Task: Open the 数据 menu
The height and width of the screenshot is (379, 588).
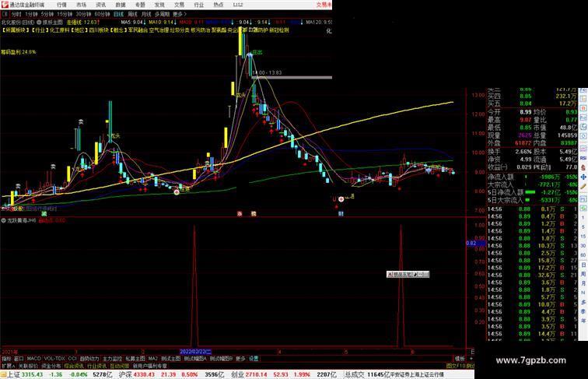Action: 121,5
